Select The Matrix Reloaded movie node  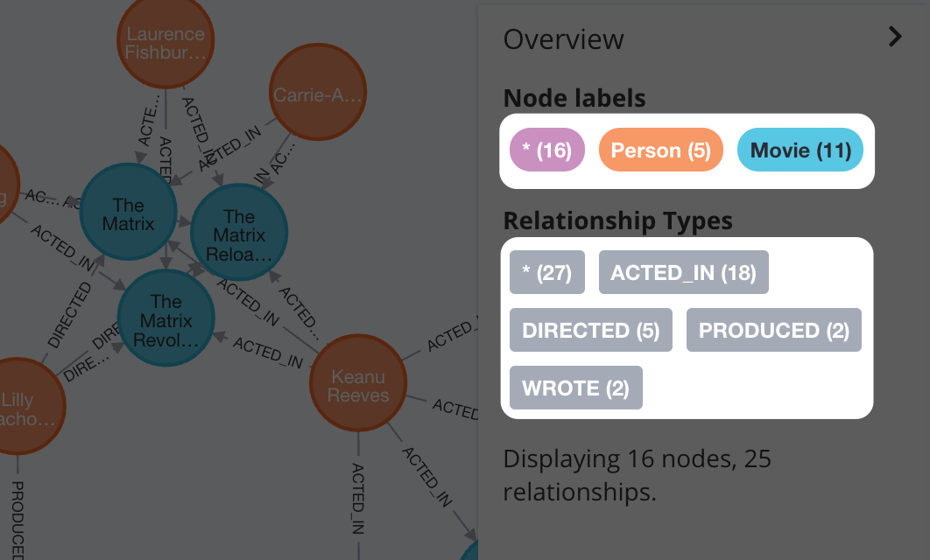(239, 232)
